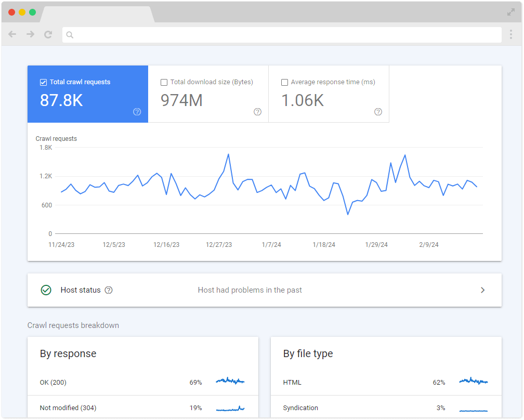Check the Total download size (Bytes) checkbox
Viewport: 524px width, 420px height.
[x=164, y=82]
